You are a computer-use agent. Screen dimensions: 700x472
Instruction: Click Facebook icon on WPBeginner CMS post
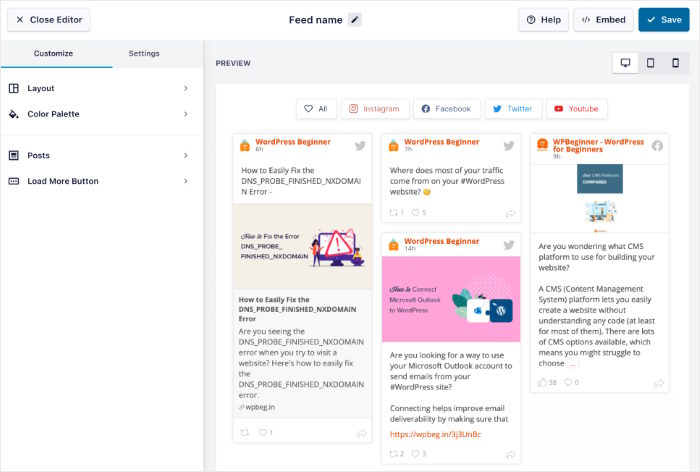click(657, 146)
